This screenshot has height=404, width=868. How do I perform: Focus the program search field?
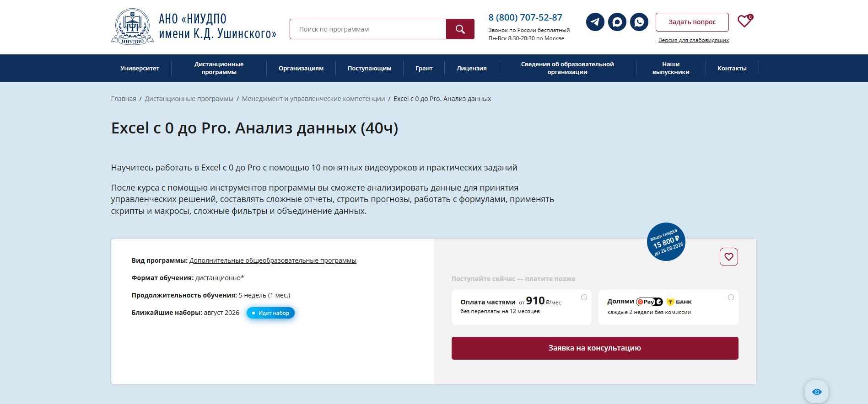pos(368,29)
